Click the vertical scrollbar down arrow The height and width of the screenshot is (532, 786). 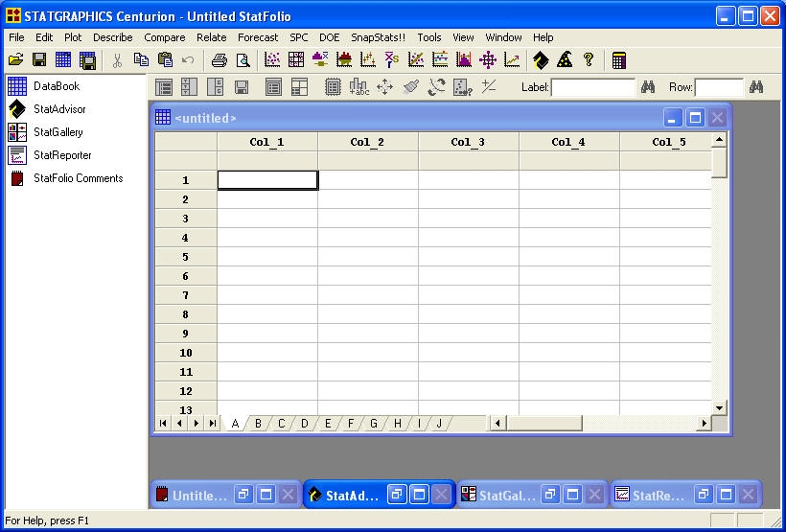click(719, 408)
